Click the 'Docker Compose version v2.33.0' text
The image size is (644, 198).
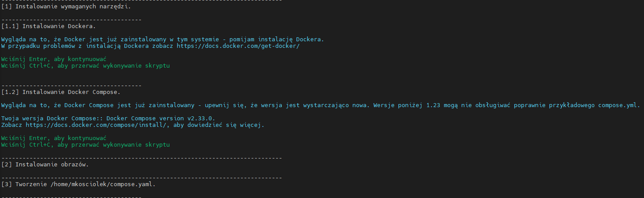(x=159, y=119)
